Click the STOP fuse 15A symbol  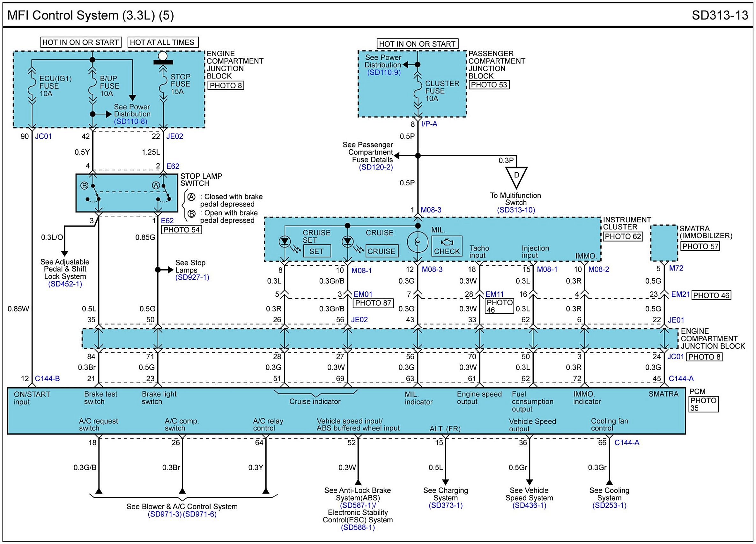click(x=163, y=85)
